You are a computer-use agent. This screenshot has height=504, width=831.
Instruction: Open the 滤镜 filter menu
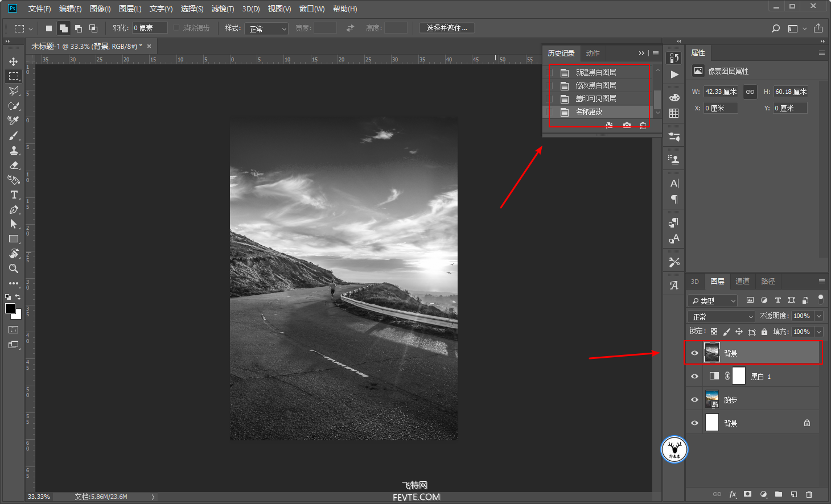point(223,9)
